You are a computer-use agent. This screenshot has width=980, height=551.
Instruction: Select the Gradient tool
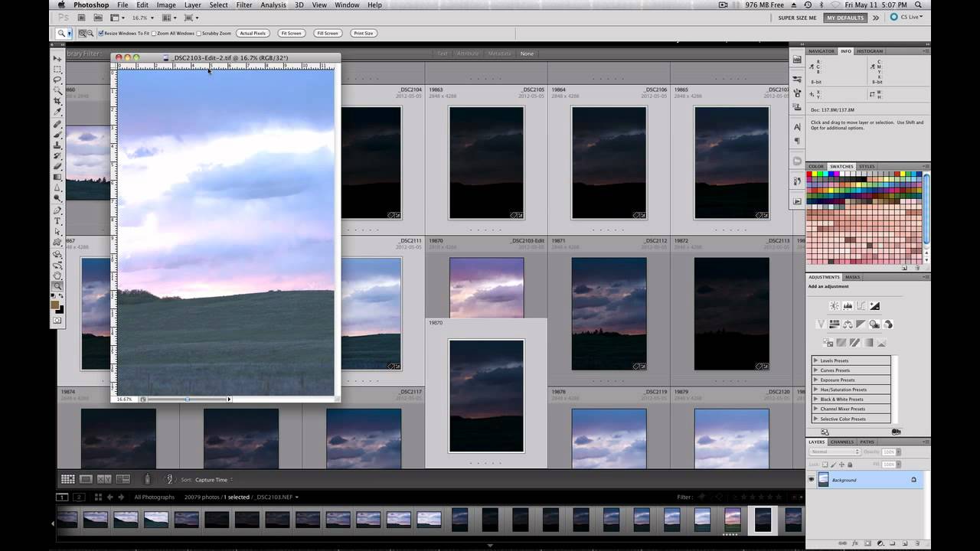point(57,177)
